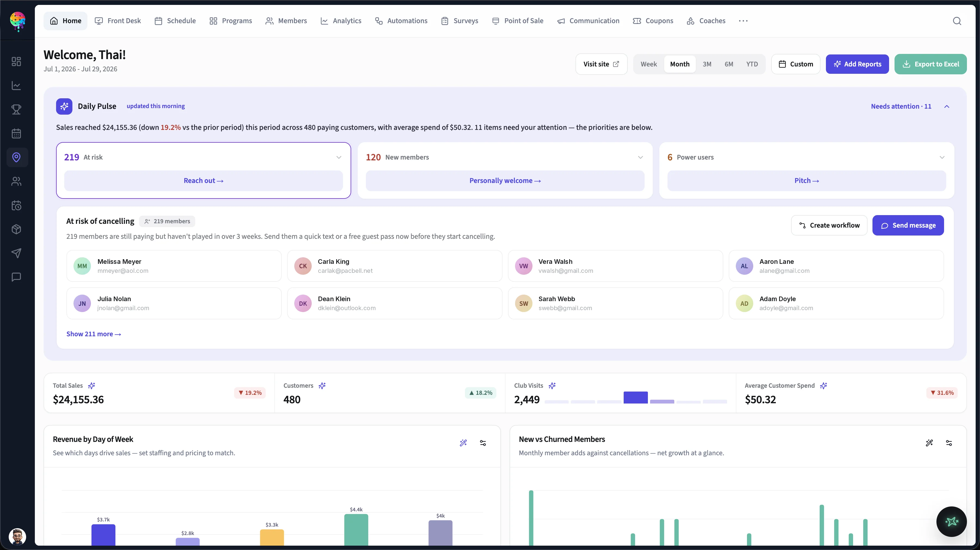
Task: Open the search icon in the top bar
Action: click(957, 21)
